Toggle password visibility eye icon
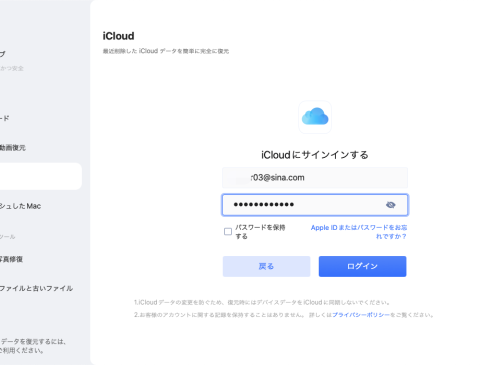 click(x=391, y=205)
